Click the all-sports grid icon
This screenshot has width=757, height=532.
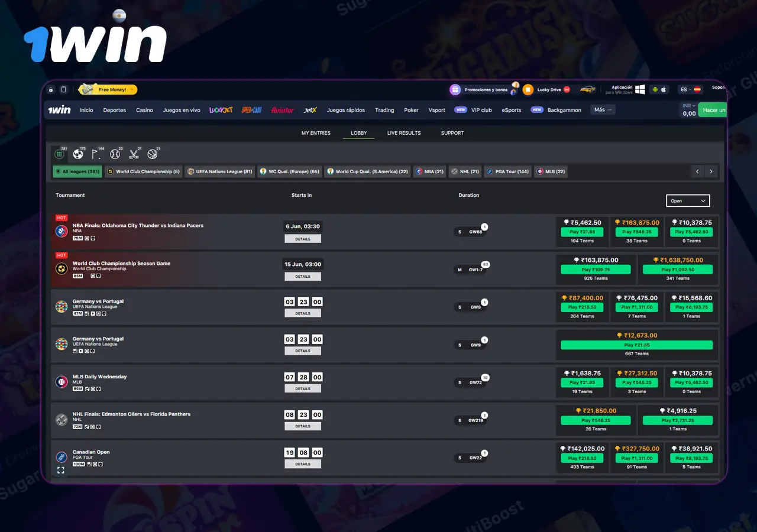click(59, 154)
